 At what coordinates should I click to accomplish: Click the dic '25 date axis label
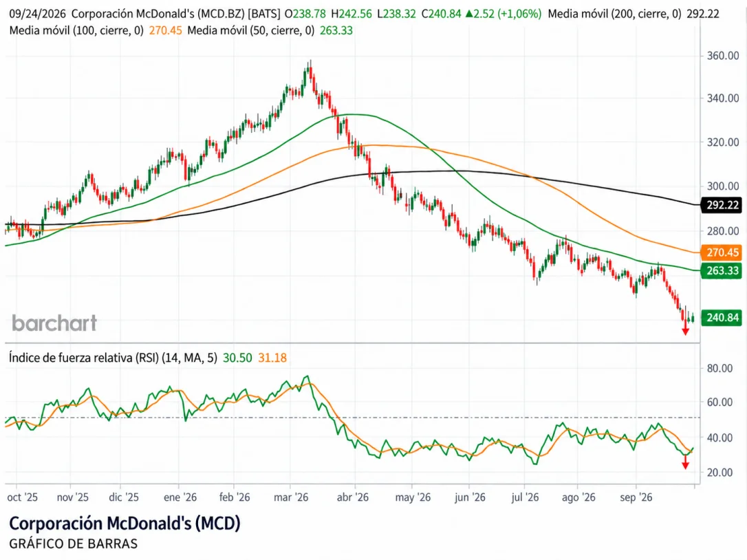(x=124, y=497)
